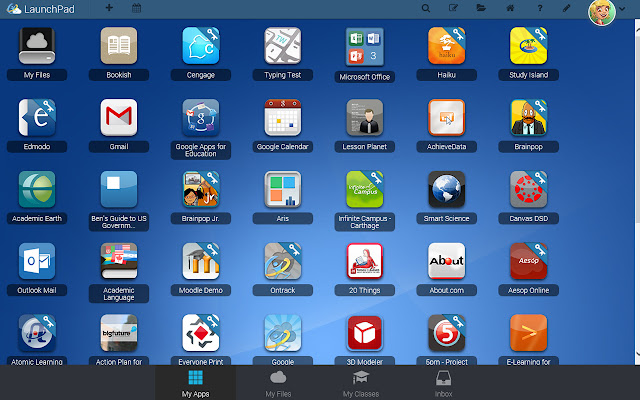Launch the Brainpop Jr. app
The height and width of the screenshot is (400, 640).
(201, 189)
